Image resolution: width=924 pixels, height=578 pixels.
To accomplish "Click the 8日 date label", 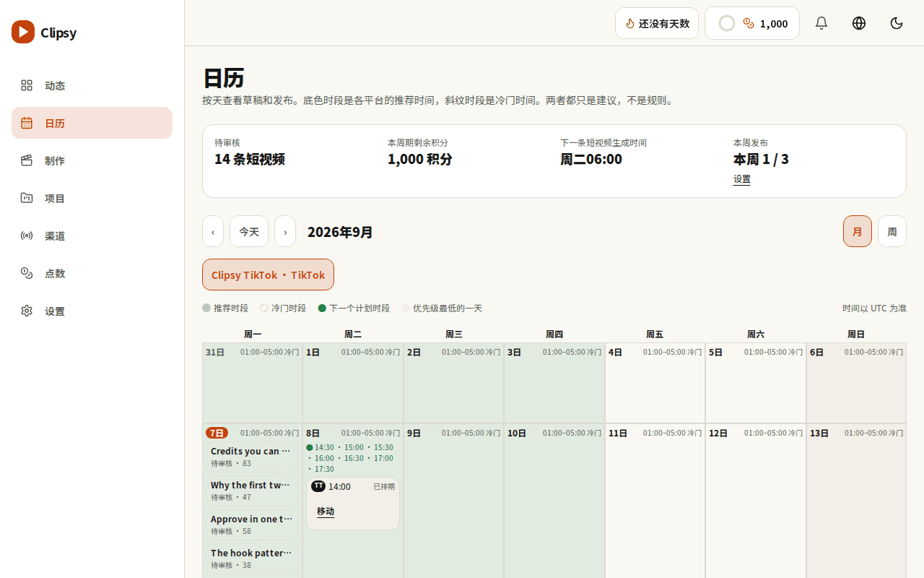I will (x=313, y=433).
